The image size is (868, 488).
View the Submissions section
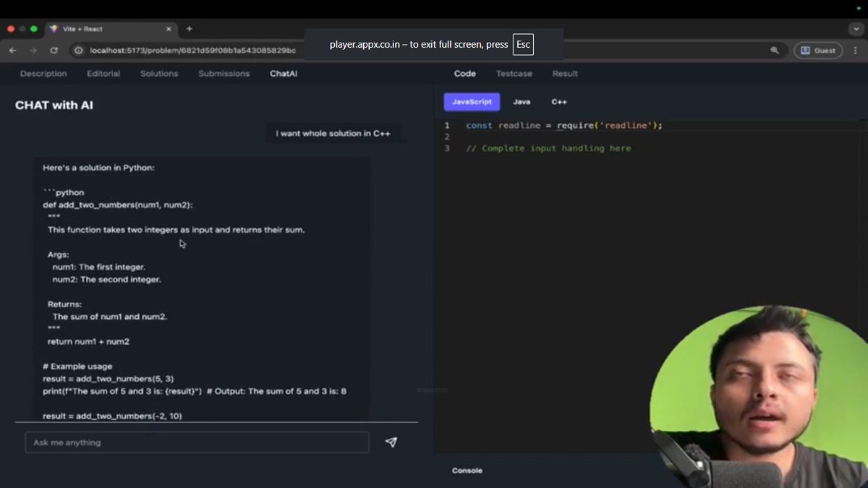pos(224,73)
